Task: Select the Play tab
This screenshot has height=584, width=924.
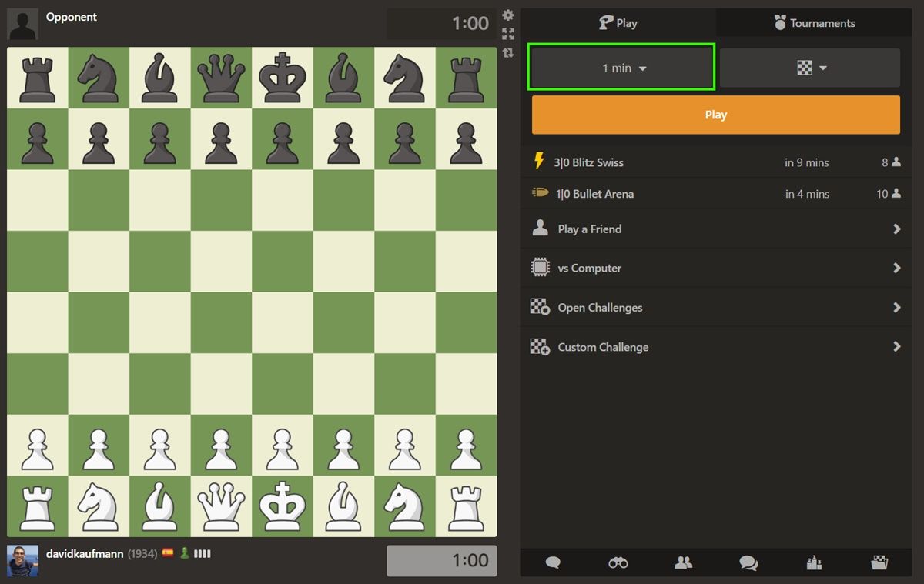Action: point(618,22)
